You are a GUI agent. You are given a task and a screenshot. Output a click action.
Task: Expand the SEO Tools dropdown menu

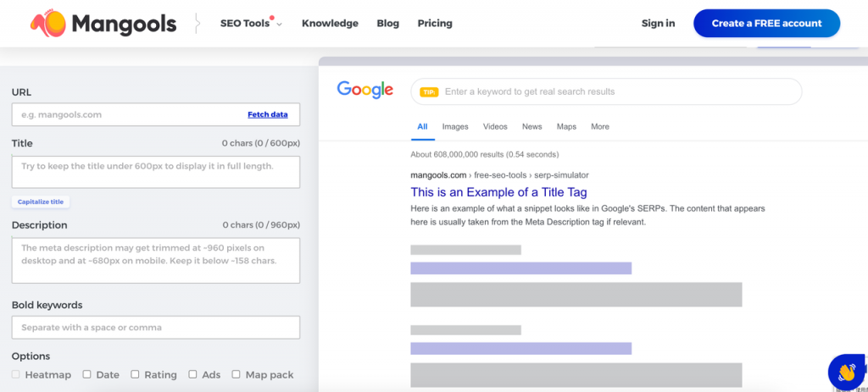point(251,24)
